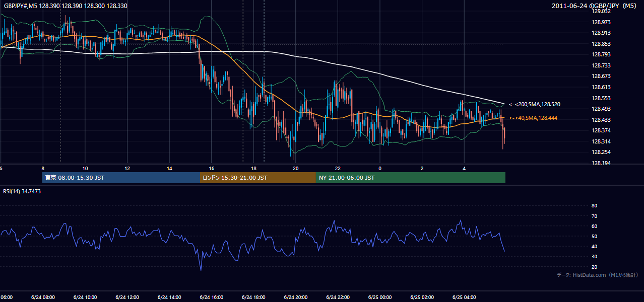Click the Tokyo 08:00-15:30 JST session bar

[x=121, y=178]
